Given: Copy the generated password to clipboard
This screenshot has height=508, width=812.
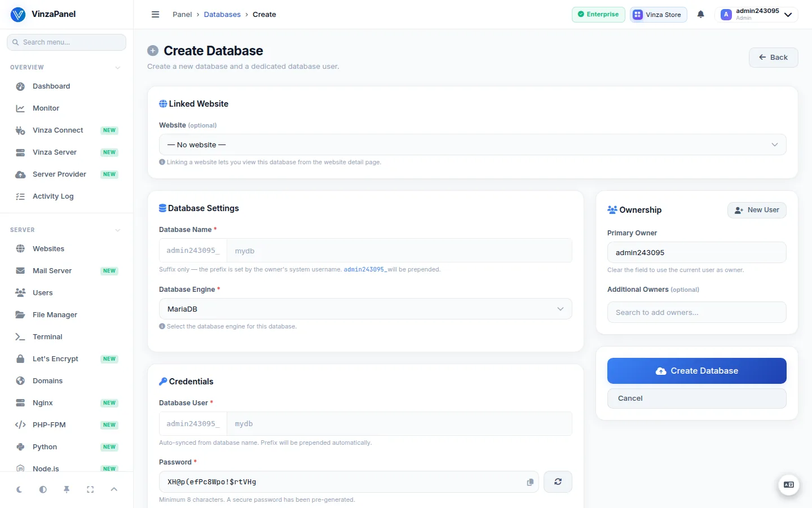Looking at the screenshot, I should click(530, 482).
